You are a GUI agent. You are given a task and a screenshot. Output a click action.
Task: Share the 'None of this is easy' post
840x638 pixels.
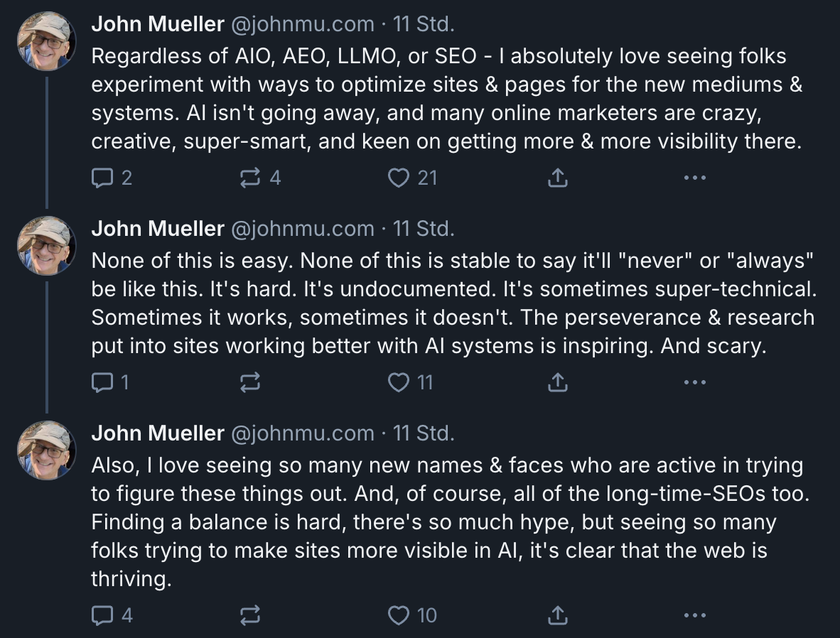tap(558, 383)
